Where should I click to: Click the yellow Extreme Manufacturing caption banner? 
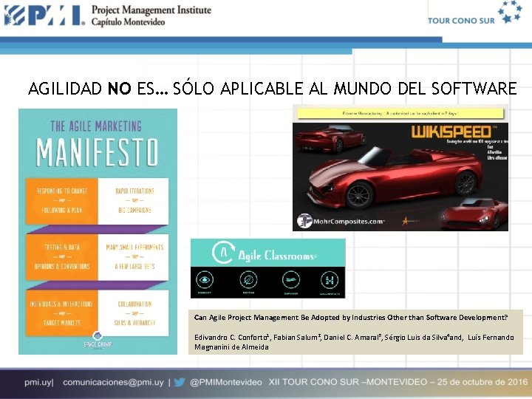click(400, 113)
